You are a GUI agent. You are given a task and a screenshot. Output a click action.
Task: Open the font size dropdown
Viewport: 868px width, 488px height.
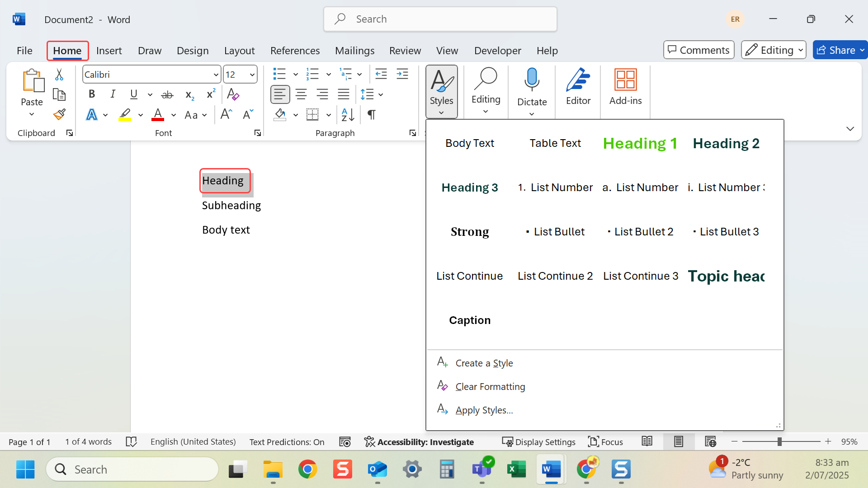252,75
